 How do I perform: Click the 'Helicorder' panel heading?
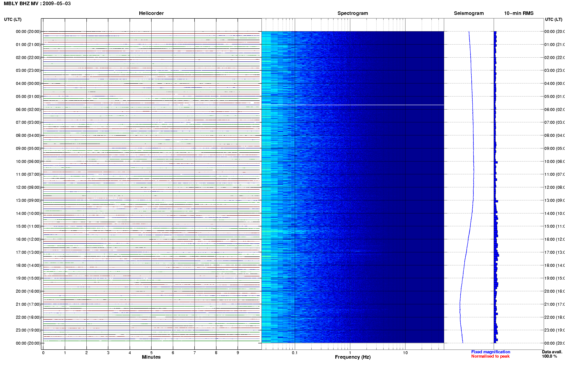(151, 13)
